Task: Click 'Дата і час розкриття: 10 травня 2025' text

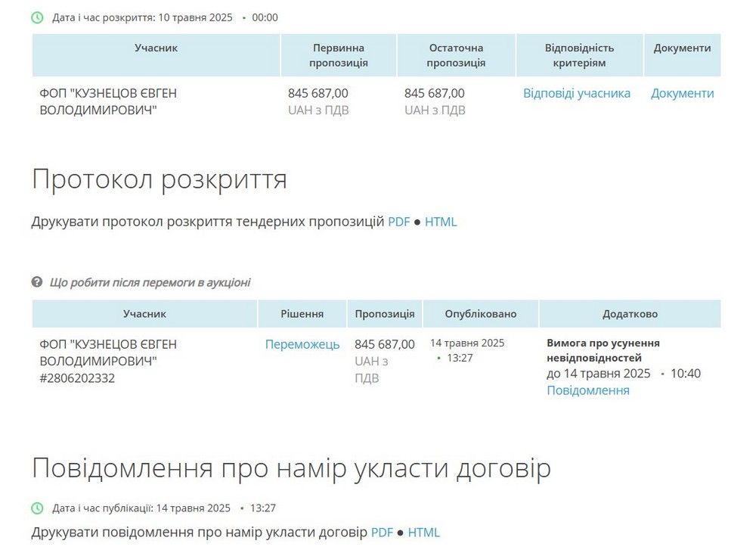Action: pyautogui.click(x=142, y=18)
